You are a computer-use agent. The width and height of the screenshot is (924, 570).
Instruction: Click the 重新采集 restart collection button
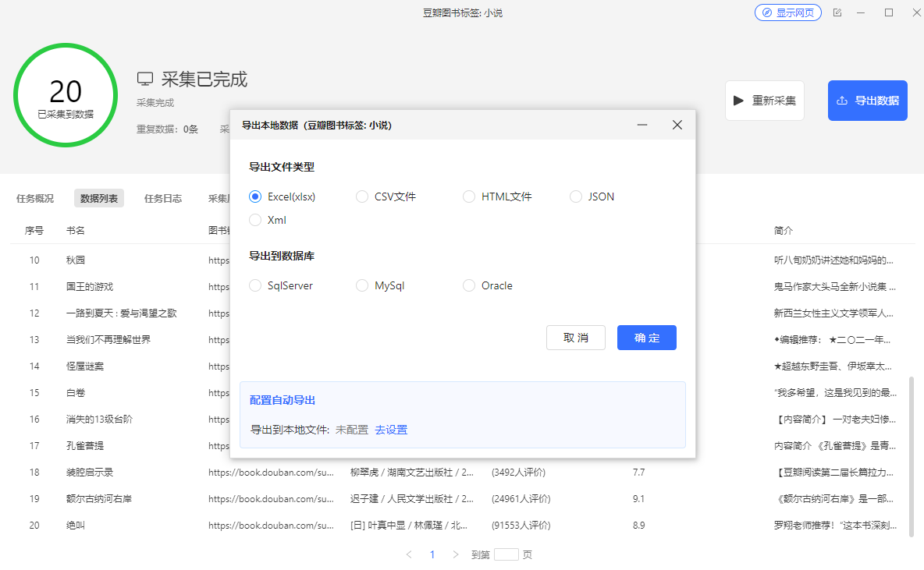point(764,101)
